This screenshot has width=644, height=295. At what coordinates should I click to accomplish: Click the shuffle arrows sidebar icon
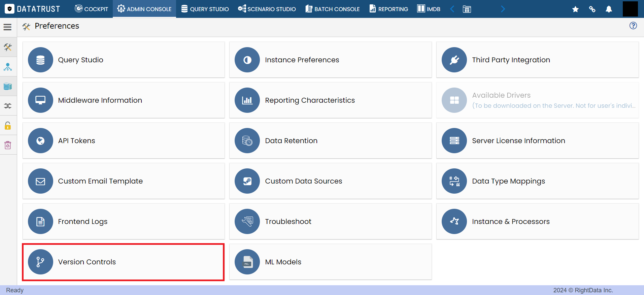[8, 106]
